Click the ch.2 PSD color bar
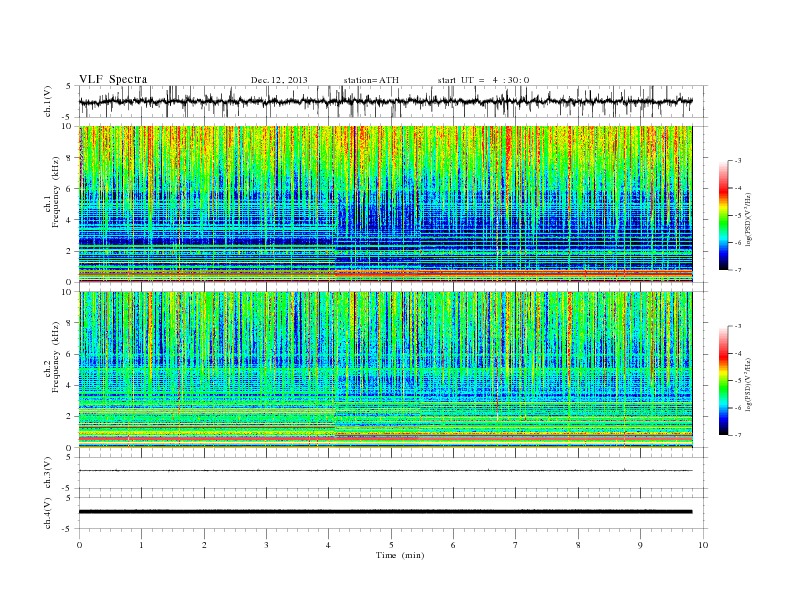 coord(723,381)
